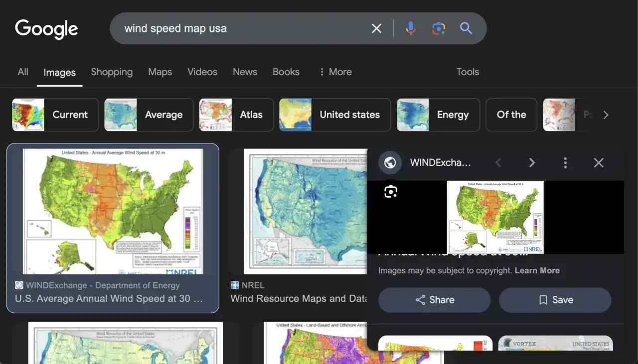Image resolution: width=638 pixels, height=364 pixels.
Task: Click the large preview map image
Action: 495,217
